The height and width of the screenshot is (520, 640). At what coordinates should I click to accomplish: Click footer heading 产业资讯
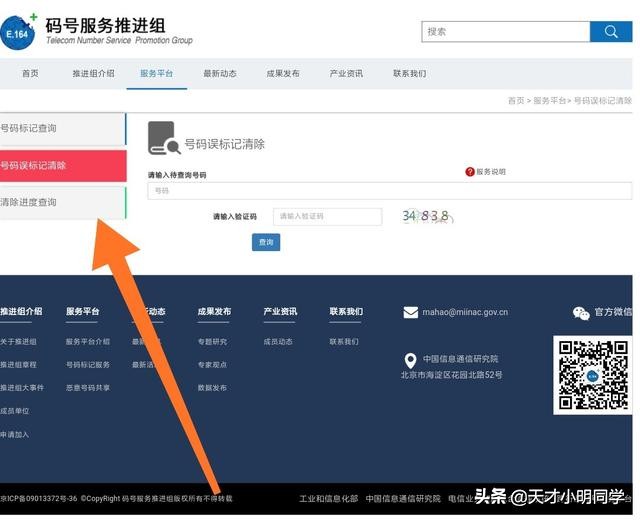280,311
